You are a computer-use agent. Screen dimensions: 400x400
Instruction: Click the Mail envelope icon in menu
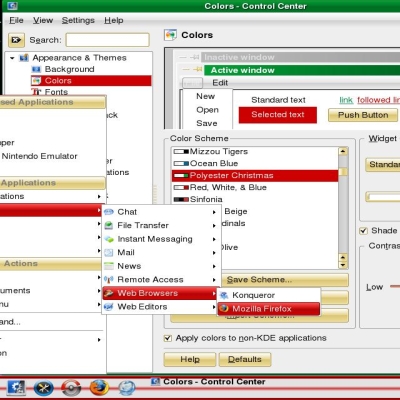pos(109,252)
